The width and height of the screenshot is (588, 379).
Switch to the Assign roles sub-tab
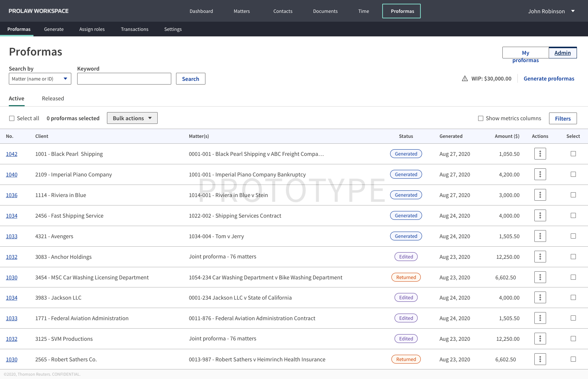(x=92, y=29)
